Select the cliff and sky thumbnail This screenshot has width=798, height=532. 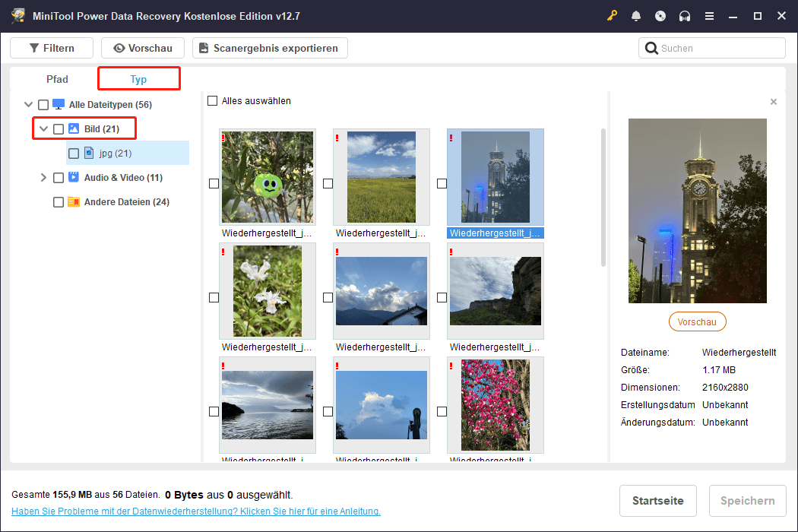[x=496, y=291]
